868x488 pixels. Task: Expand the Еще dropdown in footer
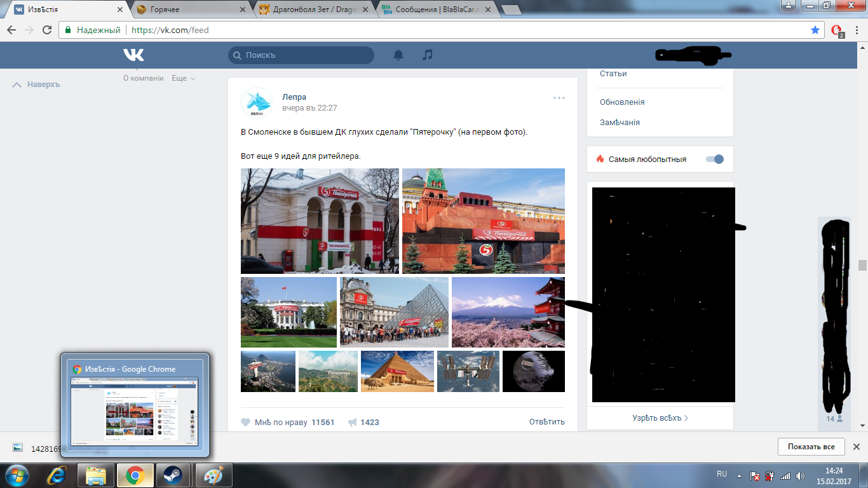(183, 78)
